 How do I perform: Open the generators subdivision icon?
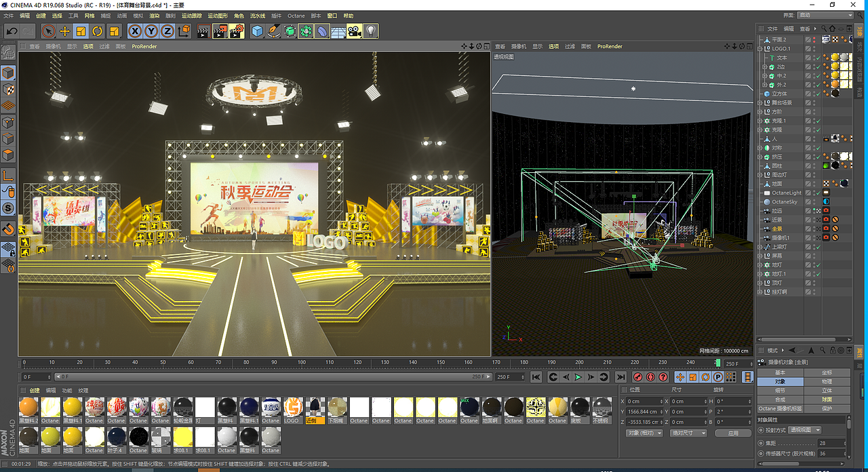tap(290, 31)
